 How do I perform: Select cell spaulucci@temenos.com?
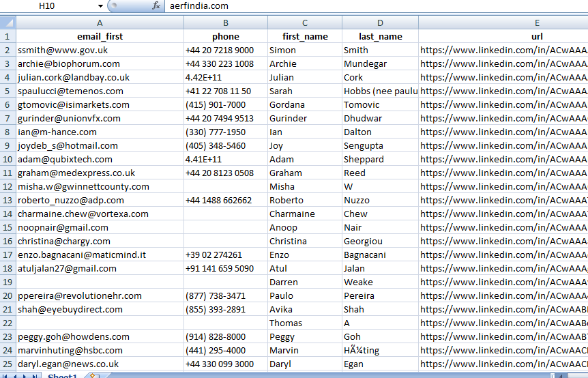click(x=100, y=91)
